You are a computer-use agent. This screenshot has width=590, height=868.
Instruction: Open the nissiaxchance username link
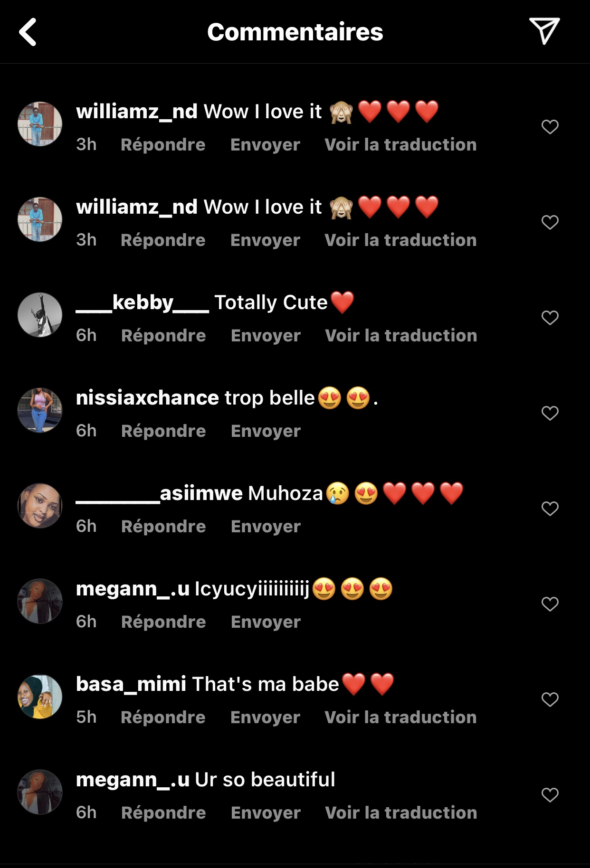[x=147, y=398]
